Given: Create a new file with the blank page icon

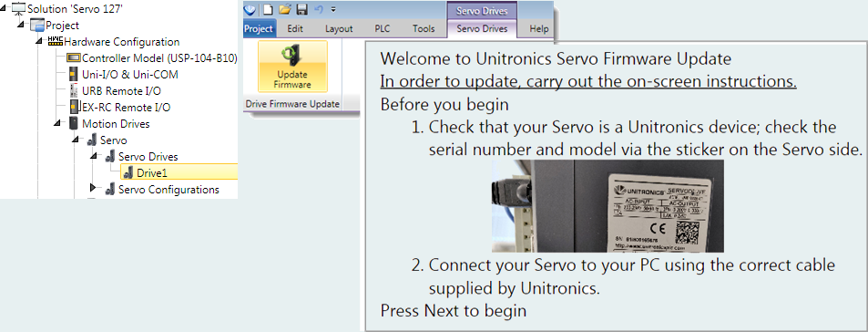Looking at the screenshot, I should tap(268, 9).
